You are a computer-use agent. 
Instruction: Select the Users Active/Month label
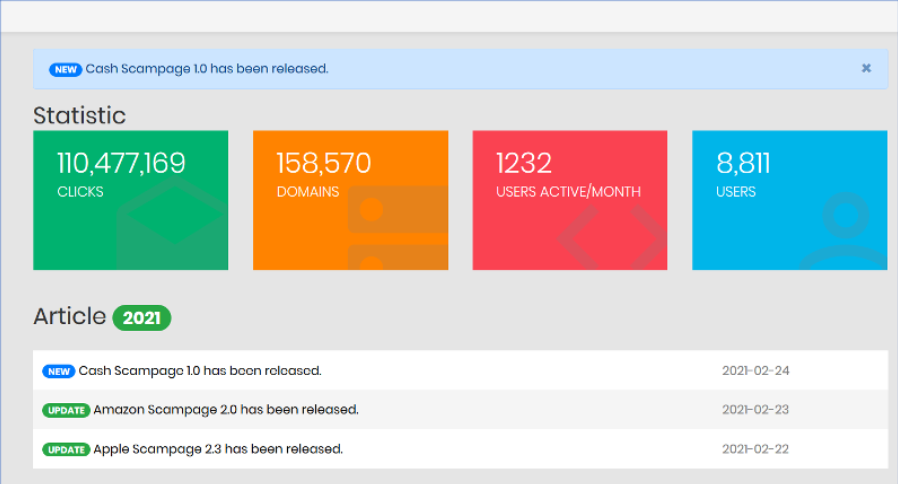click(x=568, y=192)
